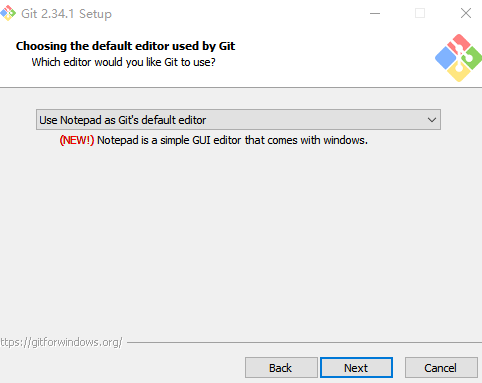Click the large Git logo in the header
This screenshot has height=383, width=482.
click(x=459, y=58)
